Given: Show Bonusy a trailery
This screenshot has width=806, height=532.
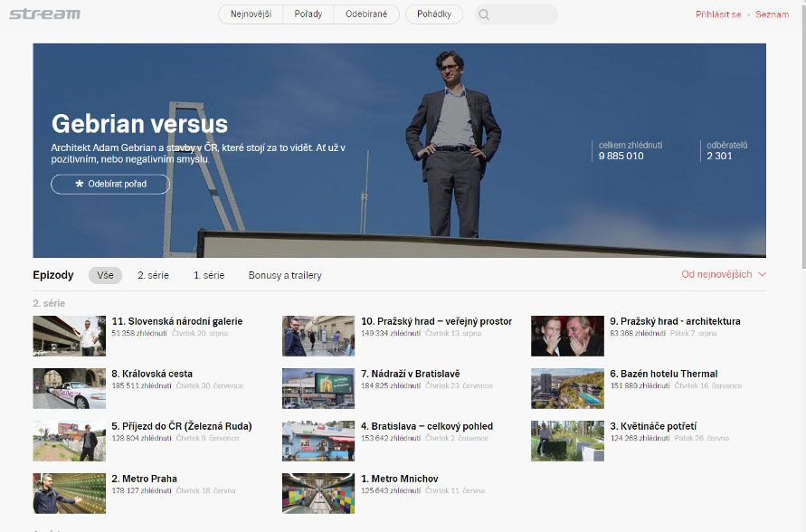Looking at the screenshot, I should (x=285, y=275).
